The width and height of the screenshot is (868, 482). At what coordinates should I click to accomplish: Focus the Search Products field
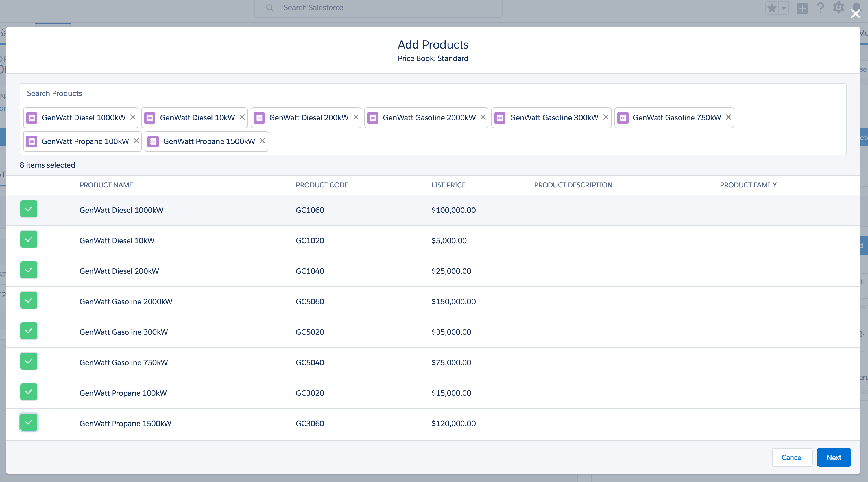pos(433,93)
